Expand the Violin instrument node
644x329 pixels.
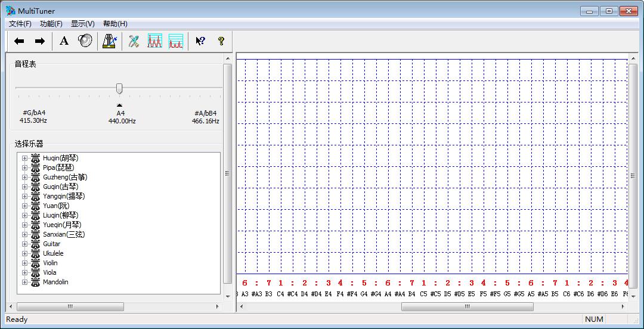(x=24, y=263)
